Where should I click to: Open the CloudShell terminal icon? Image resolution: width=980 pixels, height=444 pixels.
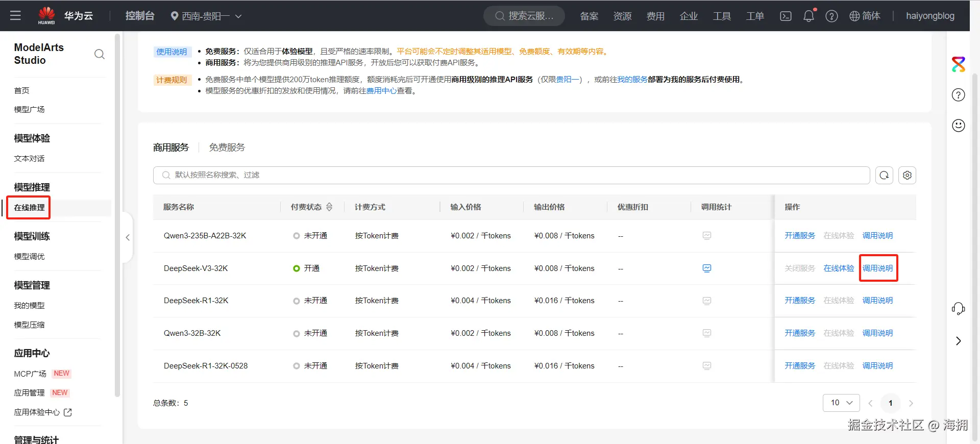pos(786,16)
